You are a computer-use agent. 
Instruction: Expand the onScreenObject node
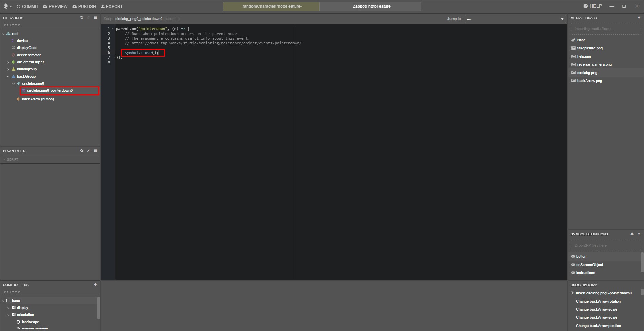point(8,62)
